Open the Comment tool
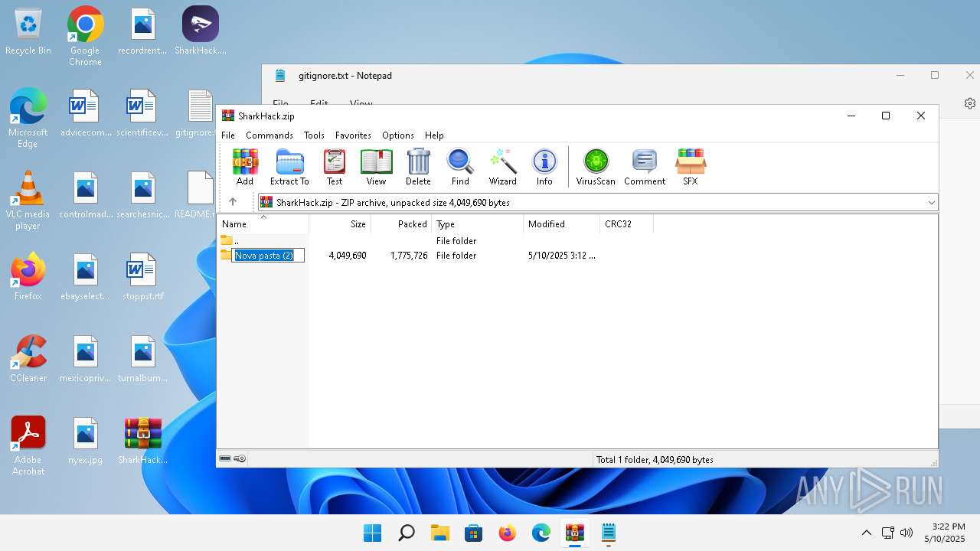Screen dimensions: 980x551 [x=645, y=167]
